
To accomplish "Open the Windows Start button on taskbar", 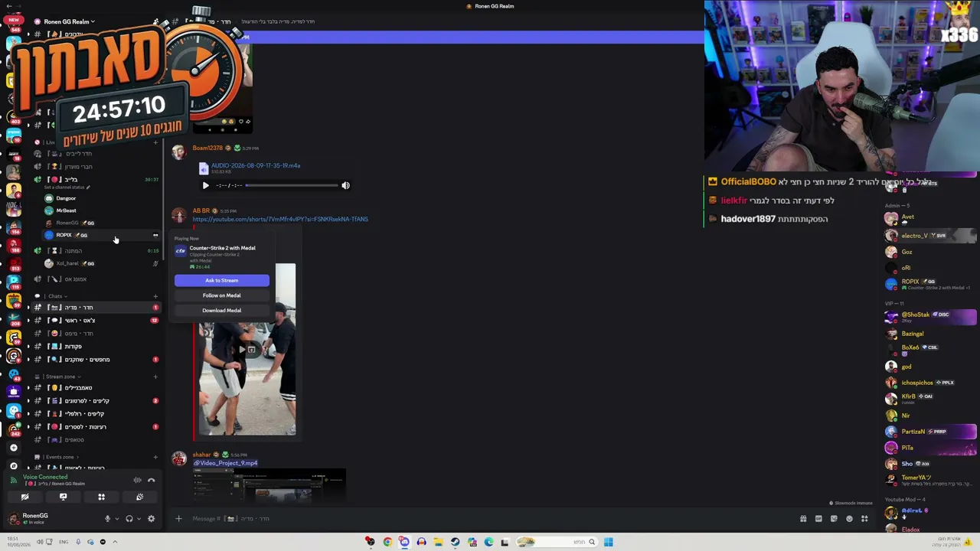I will pos(609,542).
